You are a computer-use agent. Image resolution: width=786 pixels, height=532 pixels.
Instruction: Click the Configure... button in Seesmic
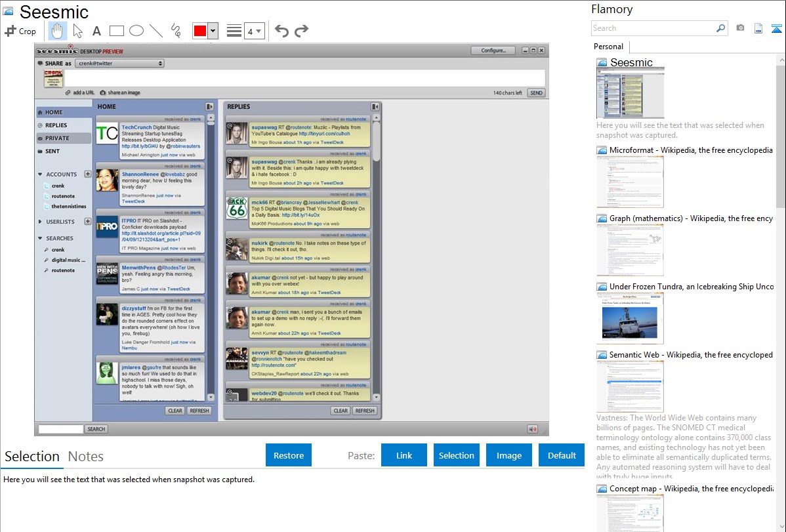pyautogui.click(x=493, y=50)
